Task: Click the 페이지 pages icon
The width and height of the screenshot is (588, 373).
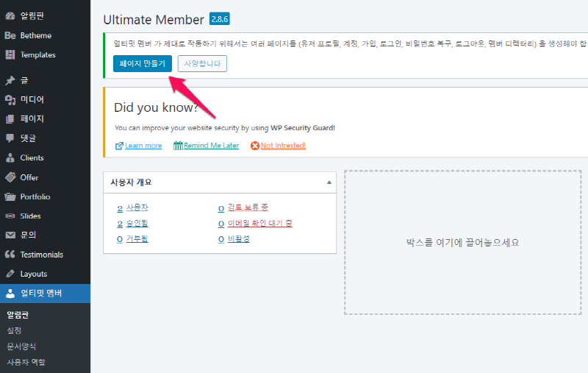Action: pos(10,119)
